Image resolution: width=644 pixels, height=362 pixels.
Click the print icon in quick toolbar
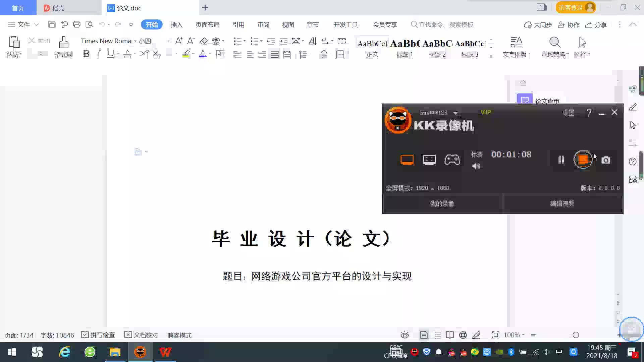(x=77, y=24)
